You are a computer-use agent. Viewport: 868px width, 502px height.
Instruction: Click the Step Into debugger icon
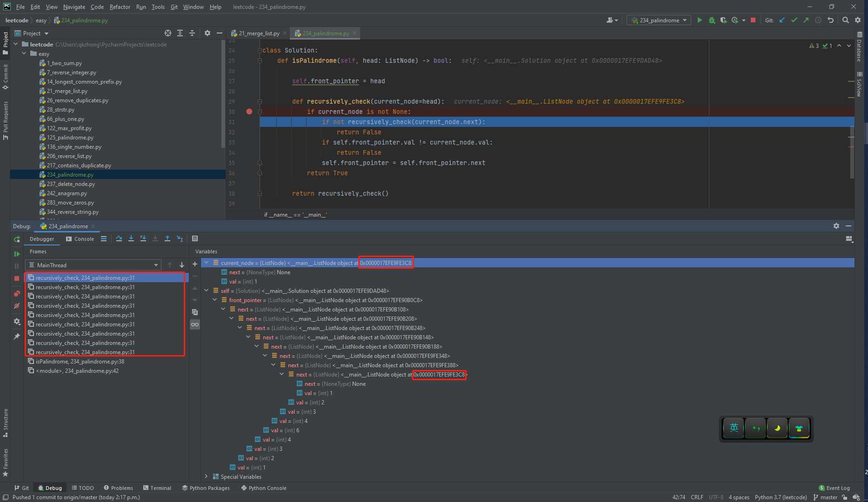[131, 238]
